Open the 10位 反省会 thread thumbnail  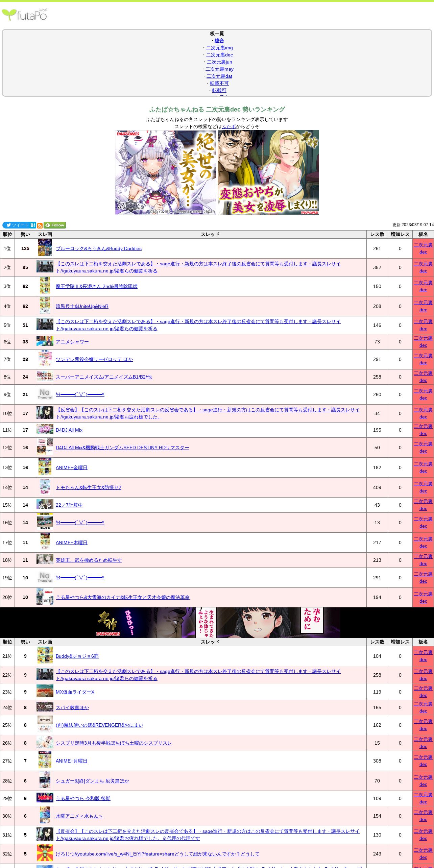(x=45, y=413)
